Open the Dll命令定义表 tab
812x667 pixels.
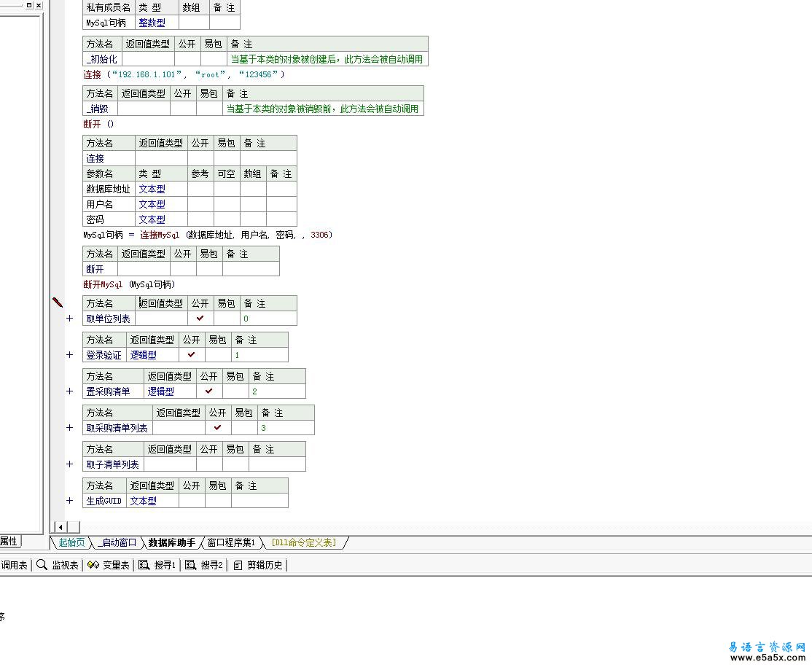(304, 542)
